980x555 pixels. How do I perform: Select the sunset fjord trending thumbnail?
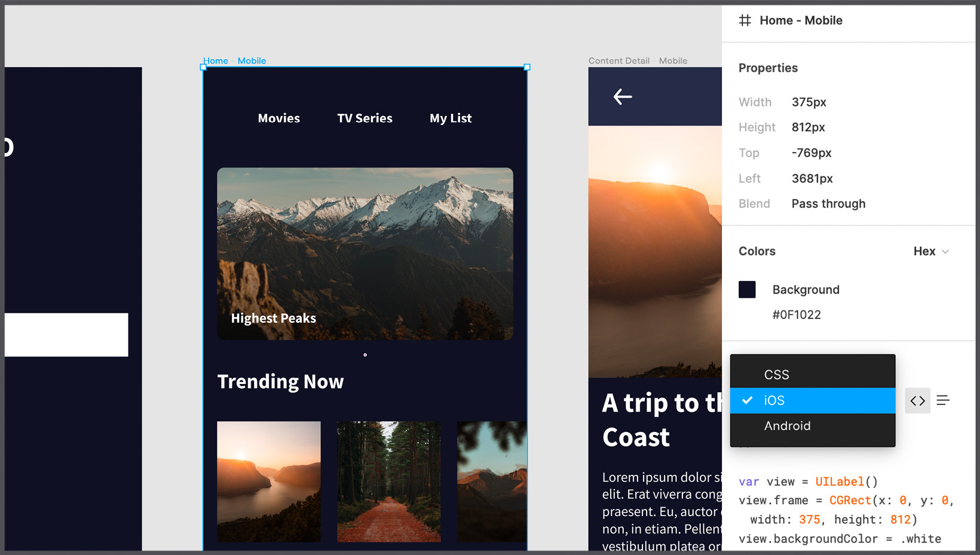tap(268, 481)
